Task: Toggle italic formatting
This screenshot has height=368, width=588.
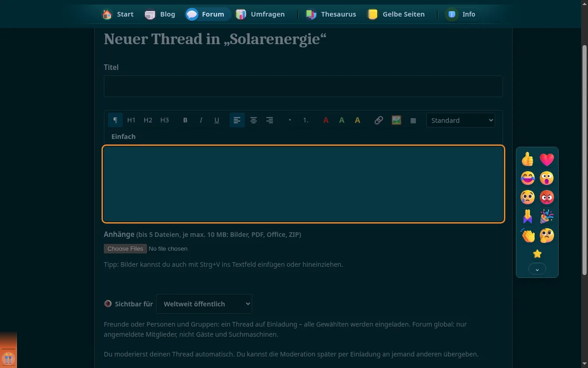Action: (x=201, y=120)
